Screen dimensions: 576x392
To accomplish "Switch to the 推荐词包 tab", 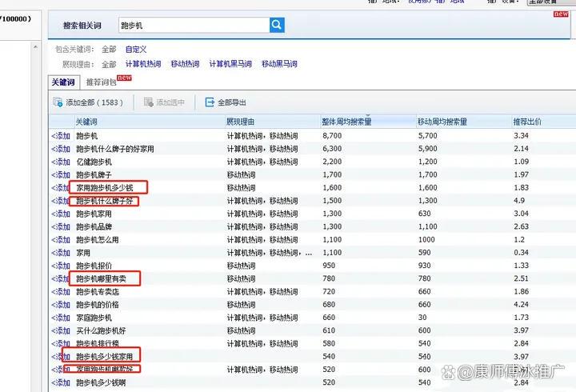I will (101, 82).
